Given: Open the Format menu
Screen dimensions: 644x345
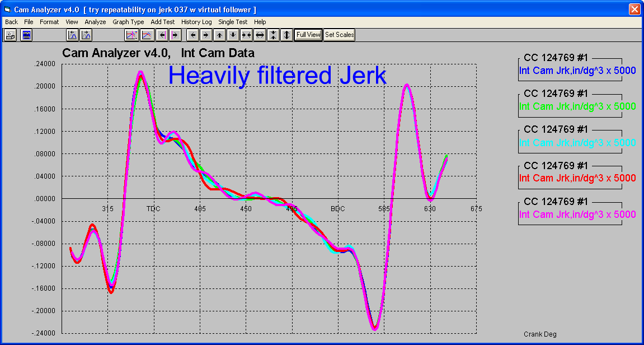Looking at the screenshot, I should pos(49,22).
